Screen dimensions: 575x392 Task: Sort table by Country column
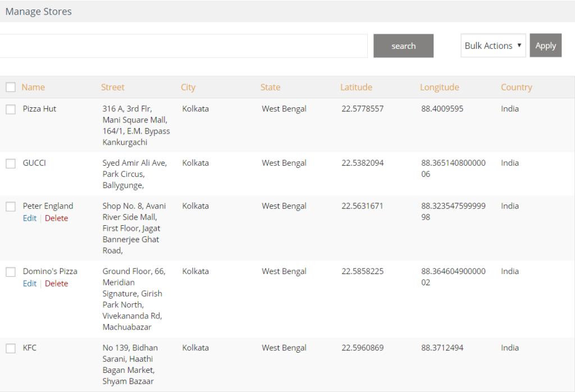point(517,87)
